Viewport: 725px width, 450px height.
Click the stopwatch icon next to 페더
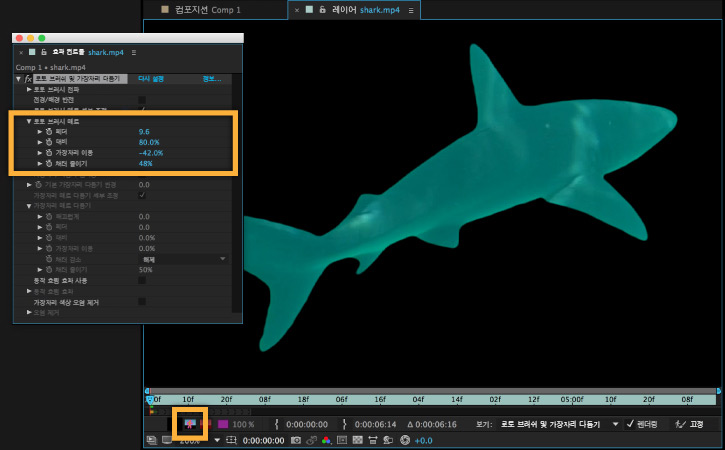tap(48, 131)
